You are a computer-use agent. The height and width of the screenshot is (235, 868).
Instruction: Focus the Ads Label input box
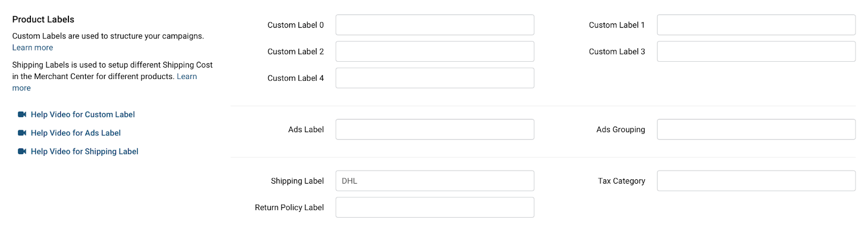[435, 129]
